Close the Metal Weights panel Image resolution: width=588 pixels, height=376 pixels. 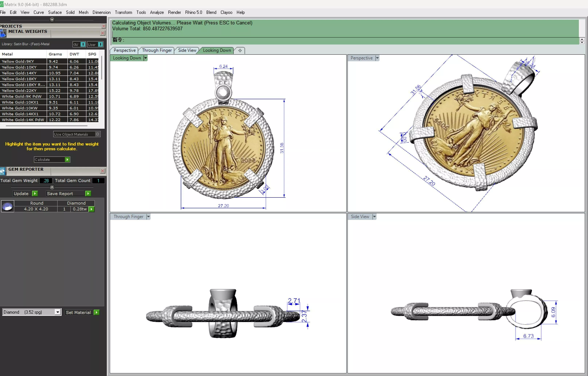(103, 33)
